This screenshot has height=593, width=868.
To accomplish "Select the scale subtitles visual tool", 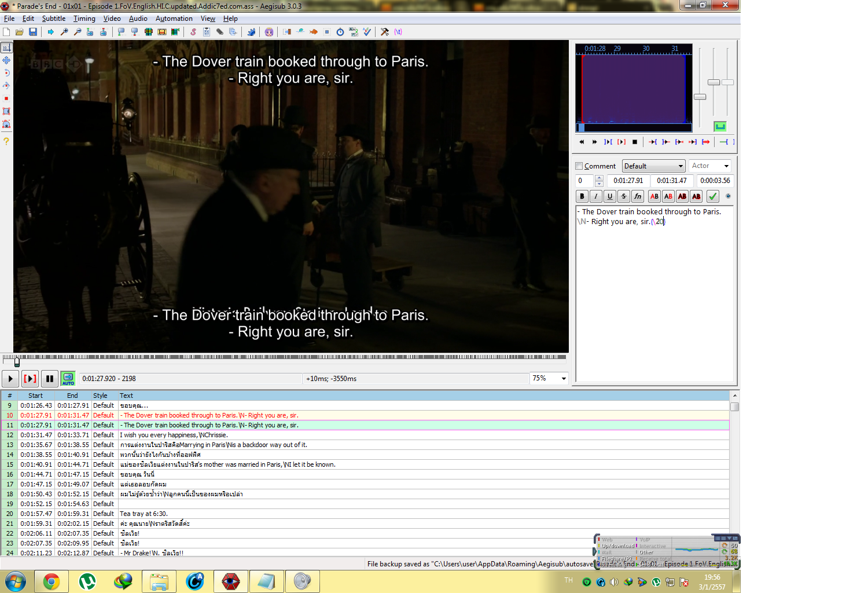I will (x=6, y=98).
